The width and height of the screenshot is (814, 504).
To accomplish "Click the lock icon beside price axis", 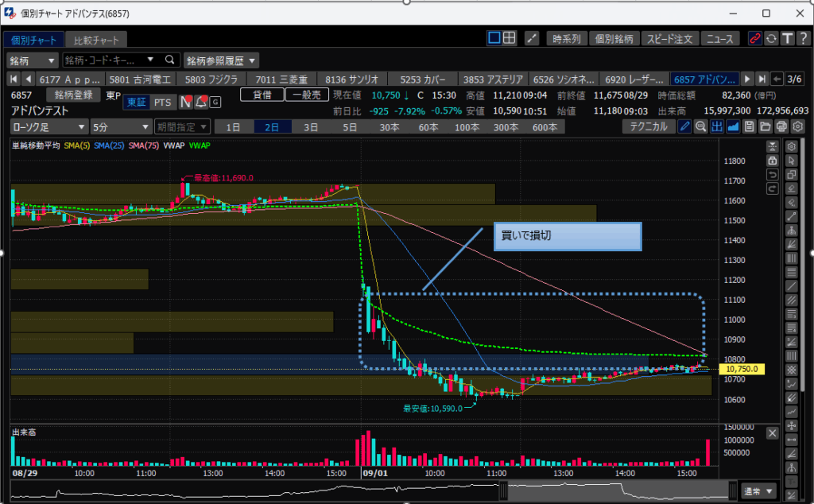I will 771,160.
